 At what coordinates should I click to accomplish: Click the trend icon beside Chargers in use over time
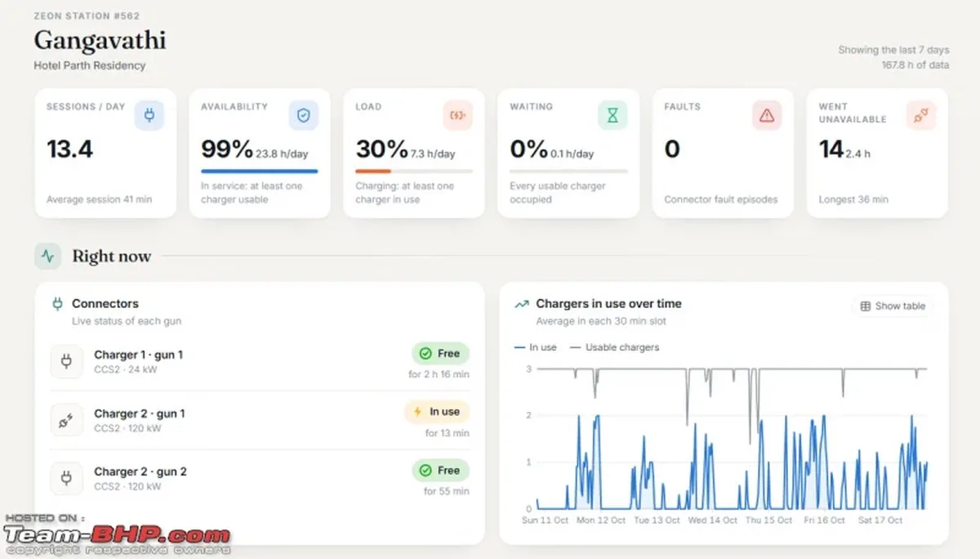(x=521, y=304)
